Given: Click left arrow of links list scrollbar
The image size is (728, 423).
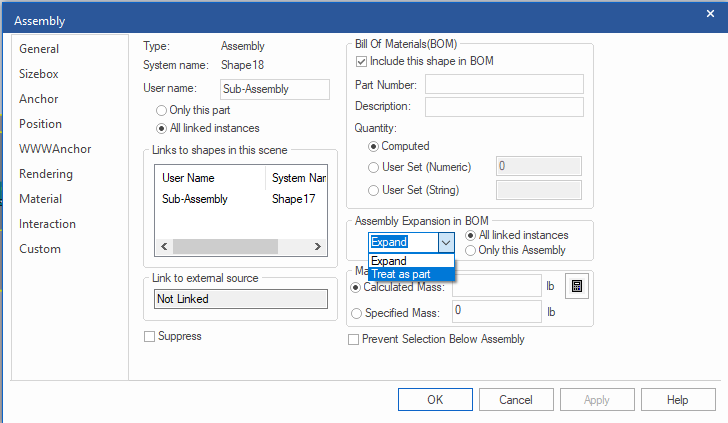Looking at the screenshot, I should 164,247.
